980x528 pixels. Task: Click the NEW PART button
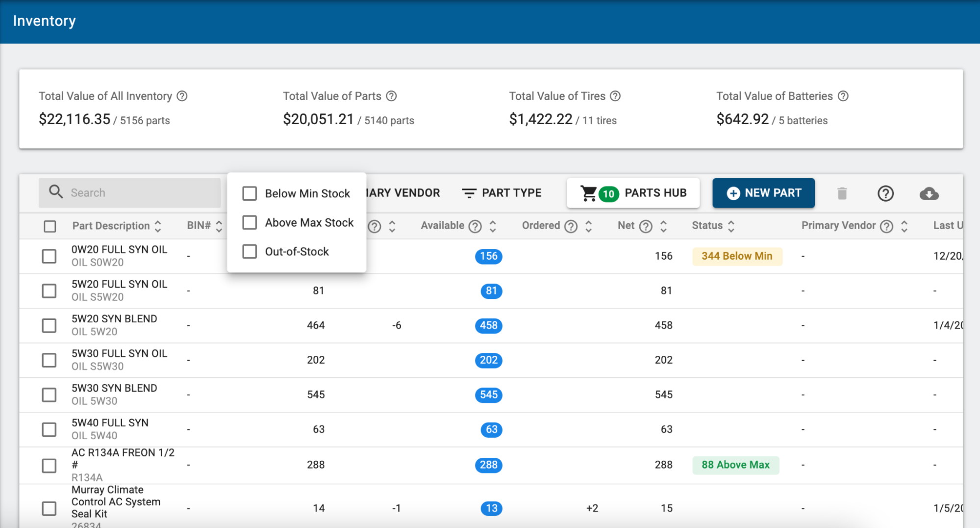[x=763, y=193]
